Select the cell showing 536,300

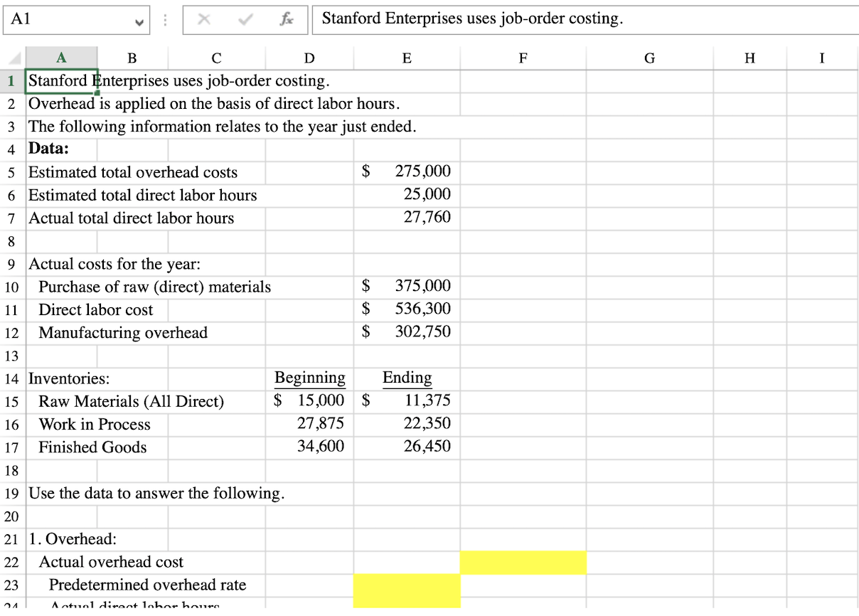pyautogui.click(x=407, y=309)
